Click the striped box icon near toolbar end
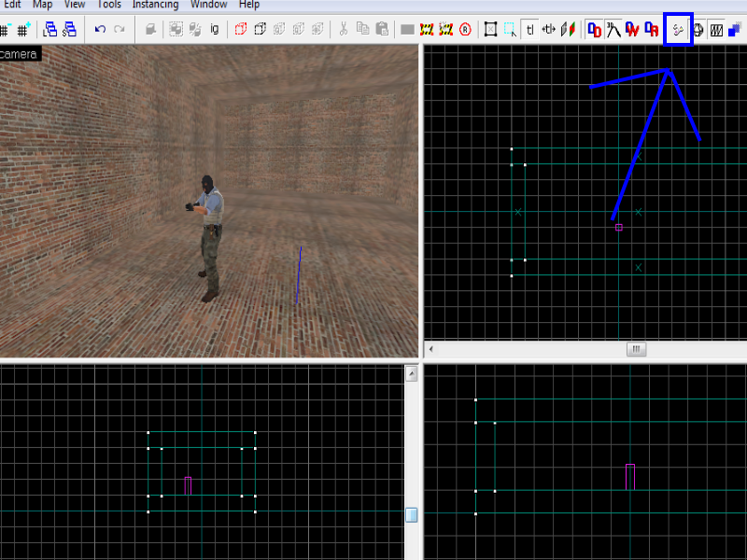The image size is (747, 560). 716,30
